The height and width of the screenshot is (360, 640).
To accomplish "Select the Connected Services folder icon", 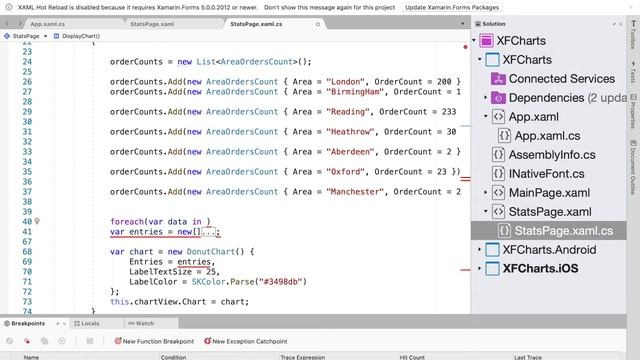I will click(498, 79).
